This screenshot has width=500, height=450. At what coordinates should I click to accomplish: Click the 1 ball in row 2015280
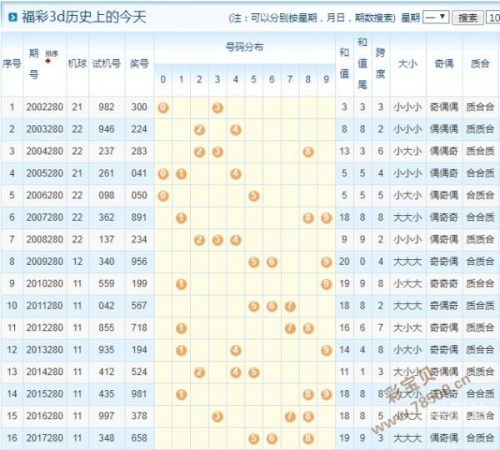[181, 395]
